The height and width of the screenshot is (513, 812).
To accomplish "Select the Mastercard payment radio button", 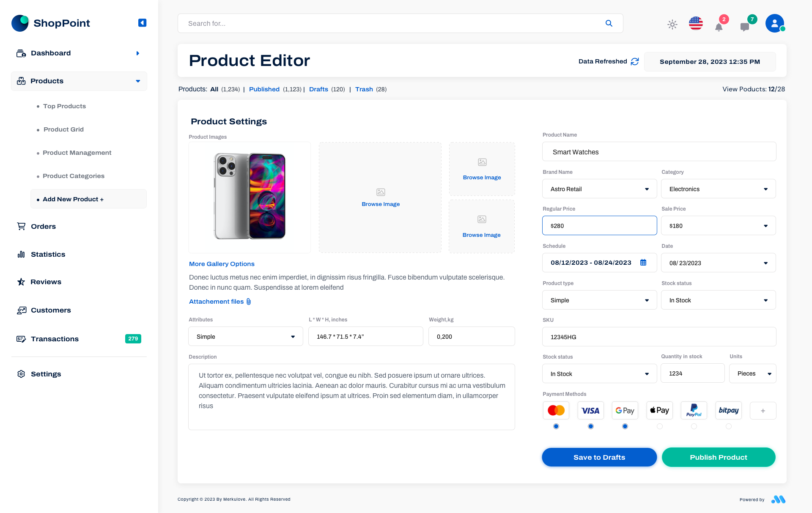I will click(556, 426).
